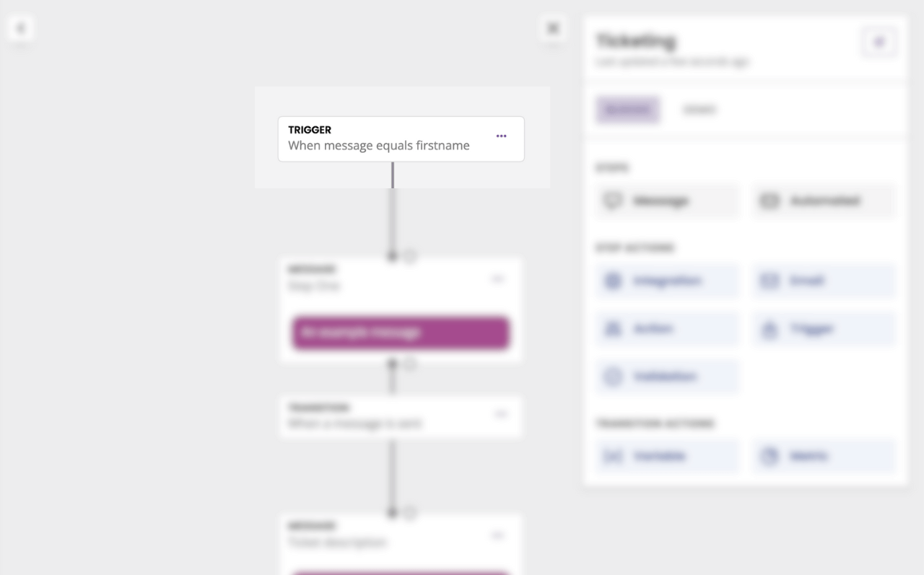Open the Ticket description message card menu
Viewport: 924px width, 575px height.
click(498, 535)
